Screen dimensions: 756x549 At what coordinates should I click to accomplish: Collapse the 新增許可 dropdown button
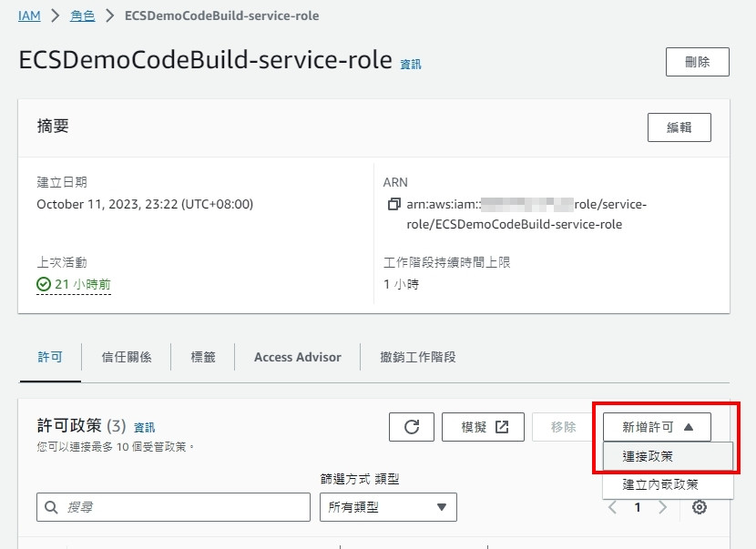point(657,427)
